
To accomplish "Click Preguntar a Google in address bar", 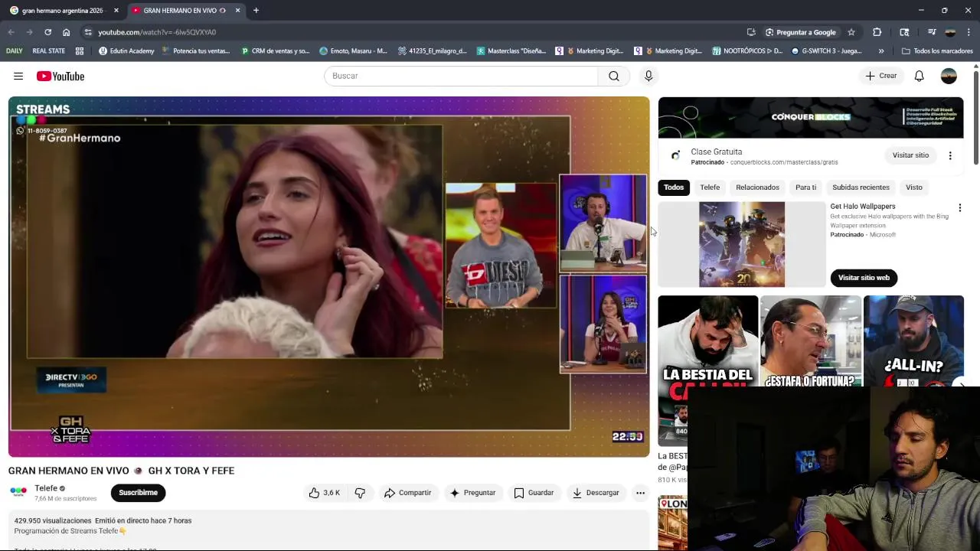I will point(800,32).
